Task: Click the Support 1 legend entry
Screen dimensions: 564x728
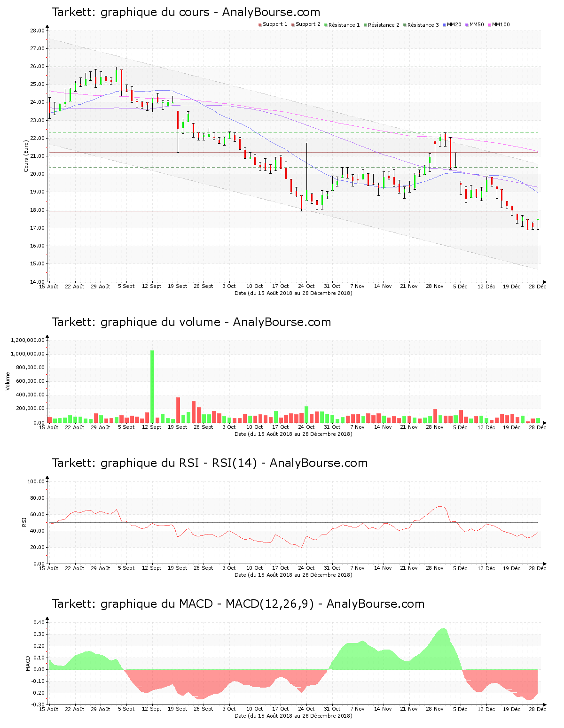Action: point(273,24)
